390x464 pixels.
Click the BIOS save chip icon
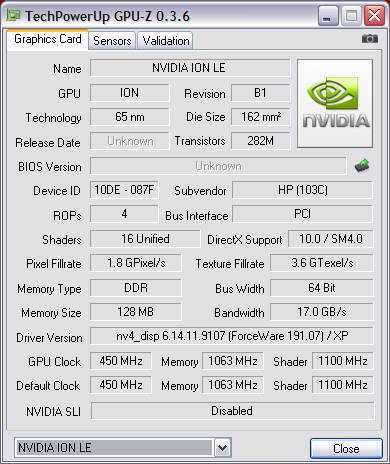362,165
